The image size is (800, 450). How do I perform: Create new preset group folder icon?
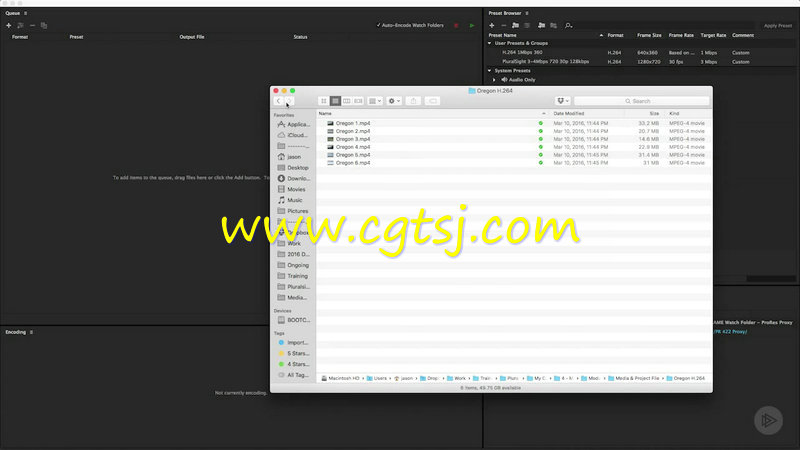[x=515, y=25]
